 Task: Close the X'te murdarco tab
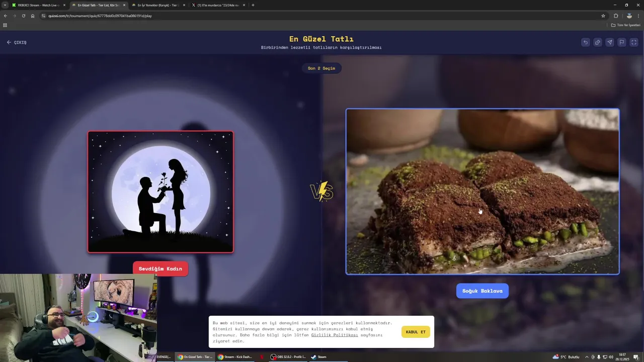click(244, 5)
